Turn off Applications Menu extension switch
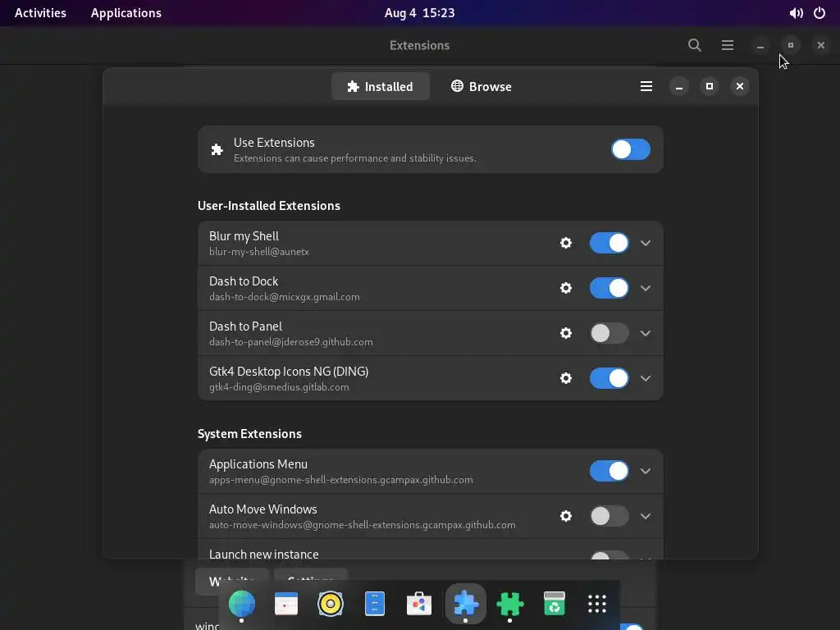840x630 pixels. tap(609, 472)
